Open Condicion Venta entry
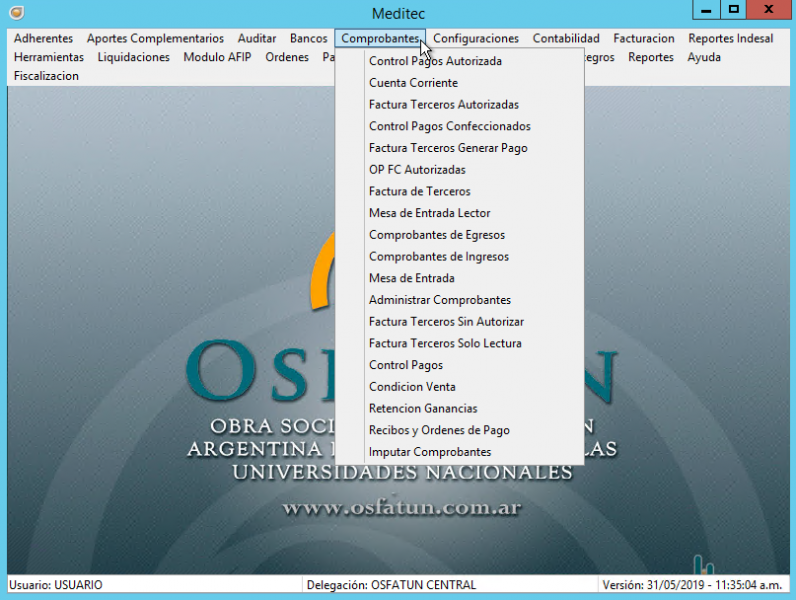Viewport: 796px width, 600px height. (460, 387)
